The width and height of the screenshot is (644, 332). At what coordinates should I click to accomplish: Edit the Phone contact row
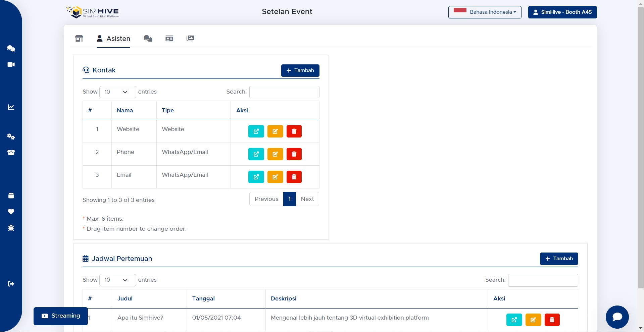point(275,154)
